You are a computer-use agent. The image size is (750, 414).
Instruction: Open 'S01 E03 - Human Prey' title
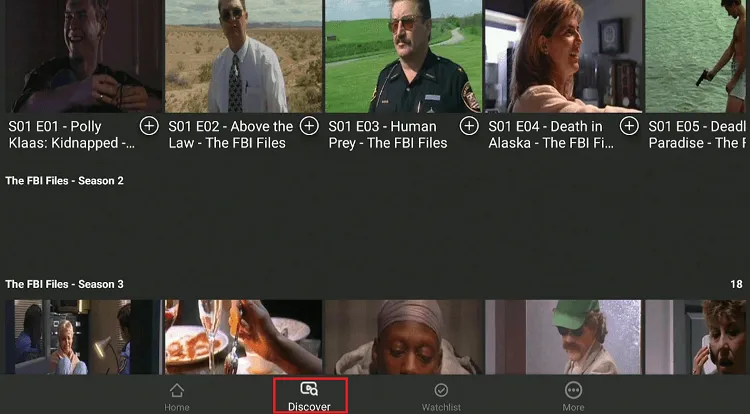(388, 134)
